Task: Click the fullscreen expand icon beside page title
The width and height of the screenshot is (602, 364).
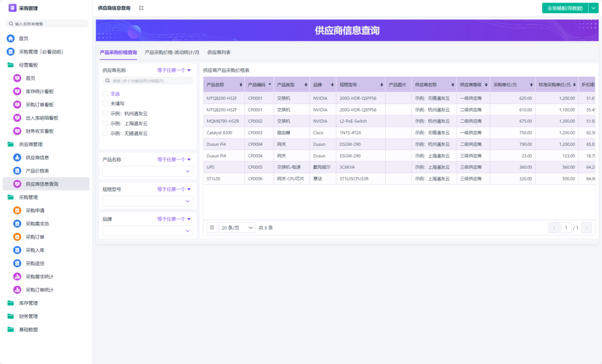Action: pyautogui.click(x=141, y=8)
